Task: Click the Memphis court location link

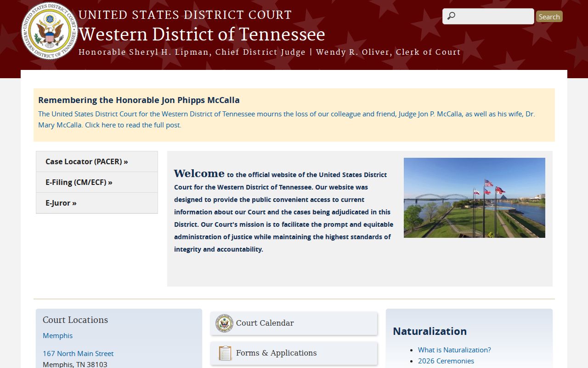Action: pyautogui.click(x=57, y=335)
